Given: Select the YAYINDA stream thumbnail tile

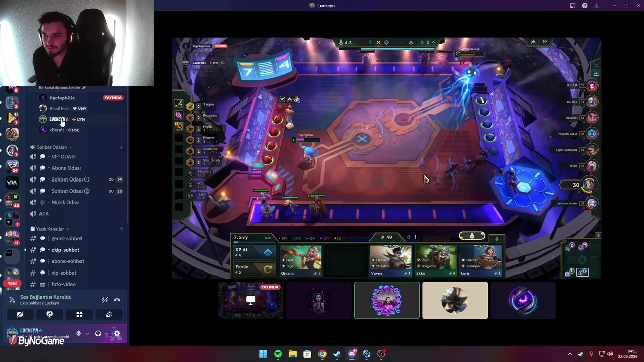Looking at the screenshot, I should (251, 300).
